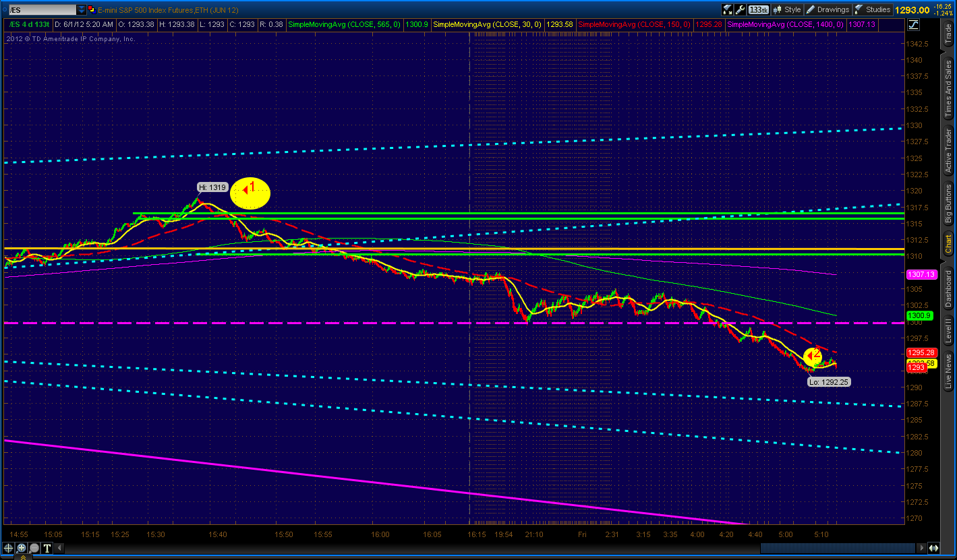Click the 1300 level on price axis

(915, 322)
